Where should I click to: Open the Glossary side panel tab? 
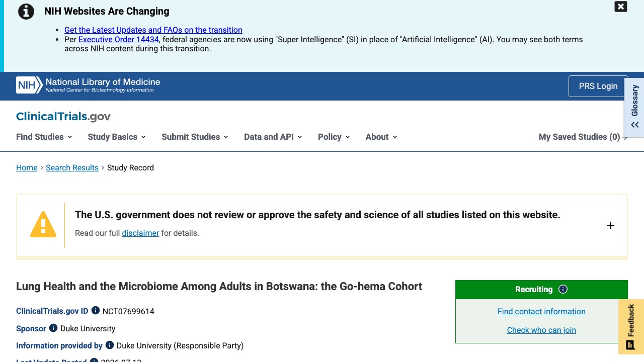pos(634,106)
